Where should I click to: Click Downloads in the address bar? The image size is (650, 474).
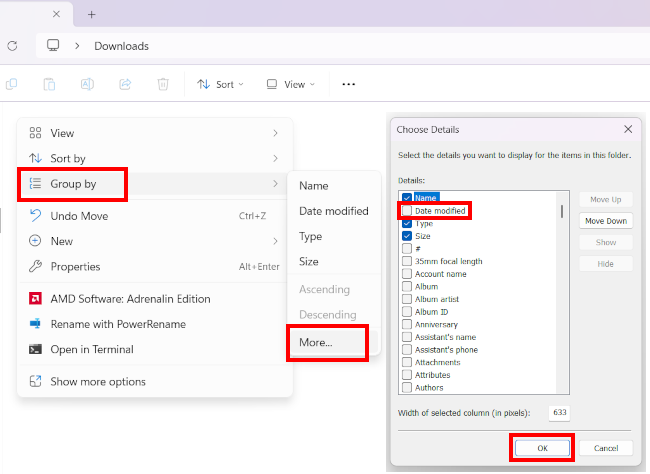click(121, 46)
